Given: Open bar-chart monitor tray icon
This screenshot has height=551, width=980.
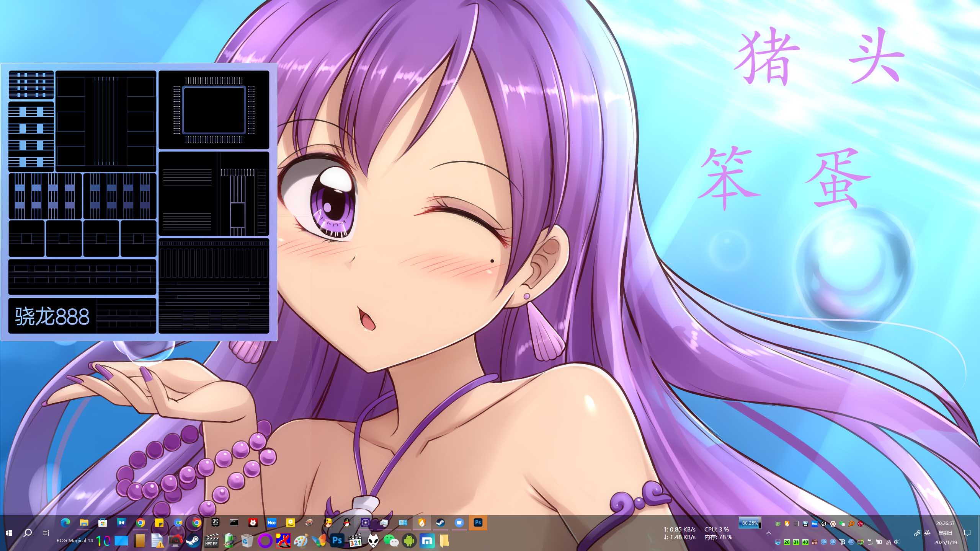Looking at the screenshot, I should (805, 524).
